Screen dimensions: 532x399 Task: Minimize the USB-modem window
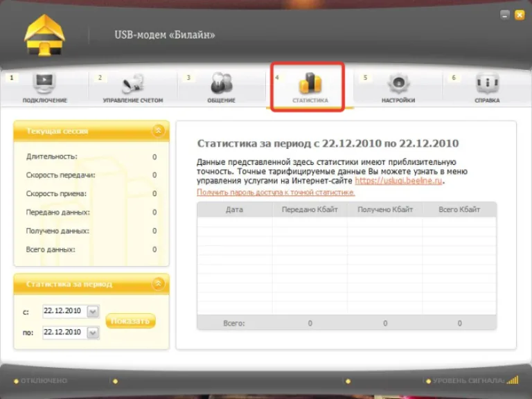[x=505, y=15]
